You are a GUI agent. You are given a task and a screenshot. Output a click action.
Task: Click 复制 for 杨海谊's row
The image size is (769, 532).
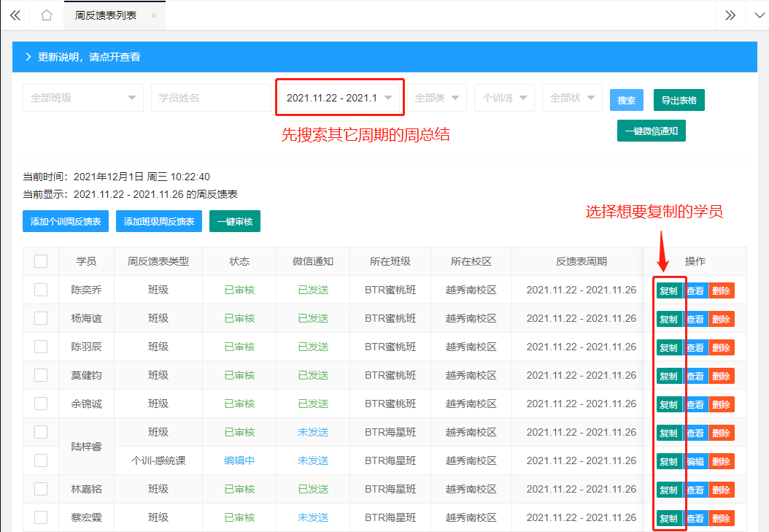point(668,319)
